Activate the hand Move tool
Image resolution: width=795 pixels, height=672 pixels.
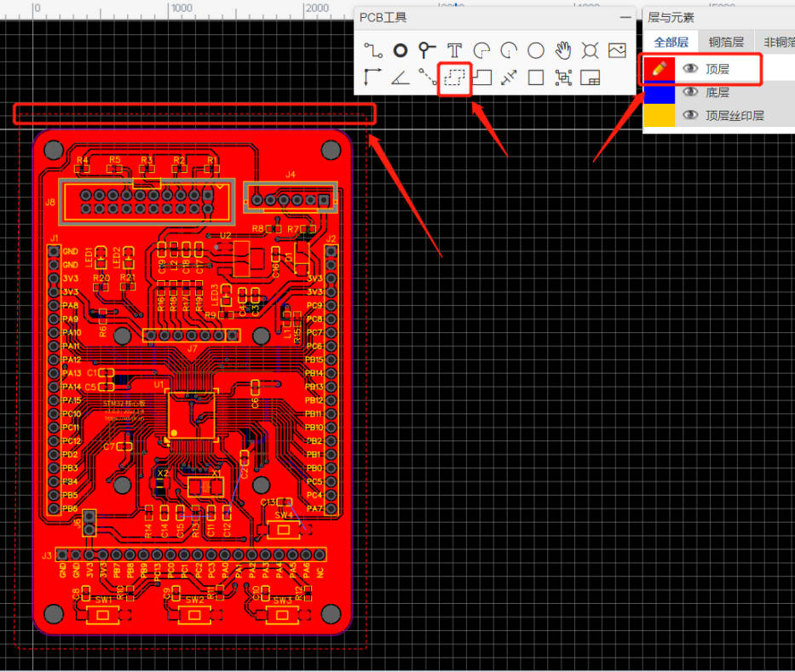coord(563,50)
